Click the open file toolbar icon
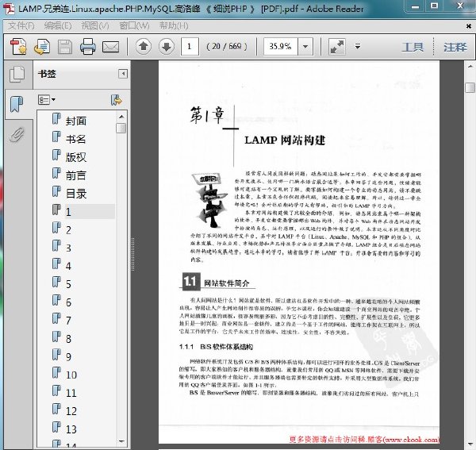Image resolution: width=476 pixels, height=450 pixels. tap(42, 47)
